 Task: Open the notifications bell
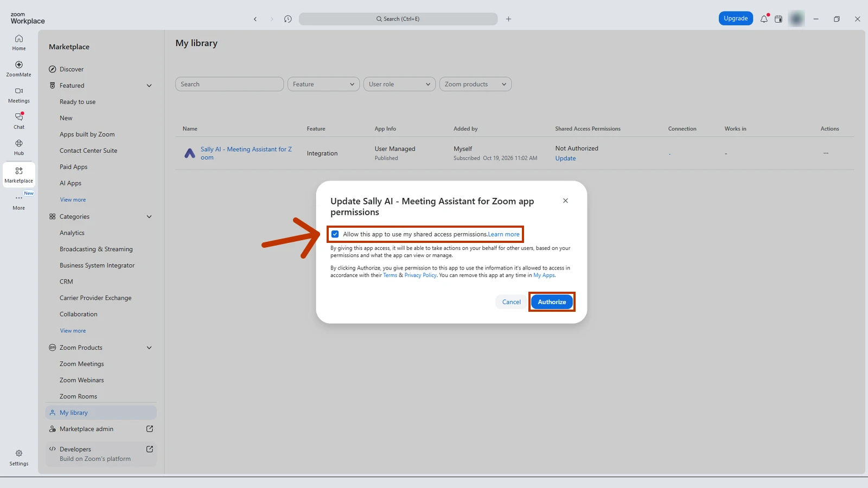click(x=764, y=19)
